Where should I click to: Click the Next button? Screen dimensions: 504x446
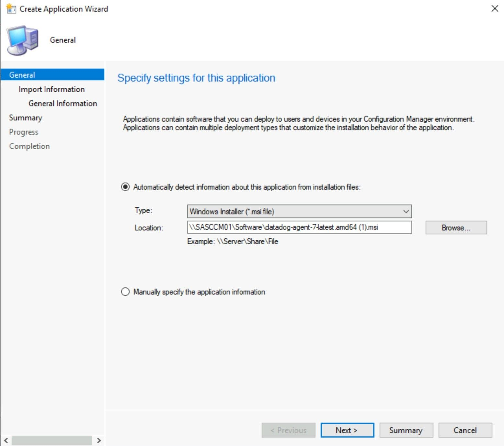coord(347,430)
